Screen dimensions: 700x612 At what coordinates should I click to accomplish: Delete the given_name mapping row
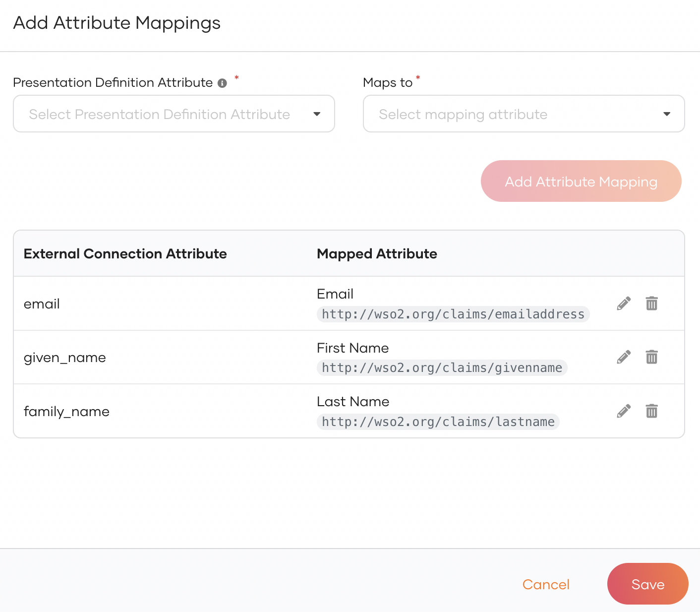(651, 357)
